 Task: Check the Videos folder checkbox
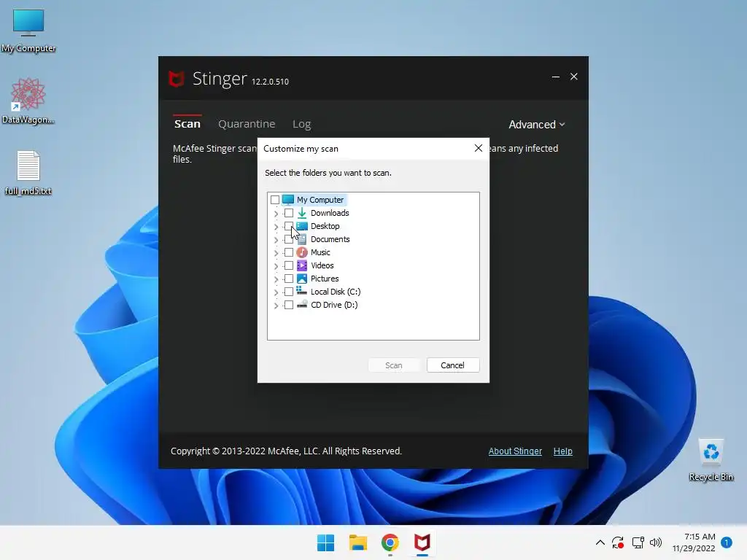pyautogui.click(x=289, y=265)
